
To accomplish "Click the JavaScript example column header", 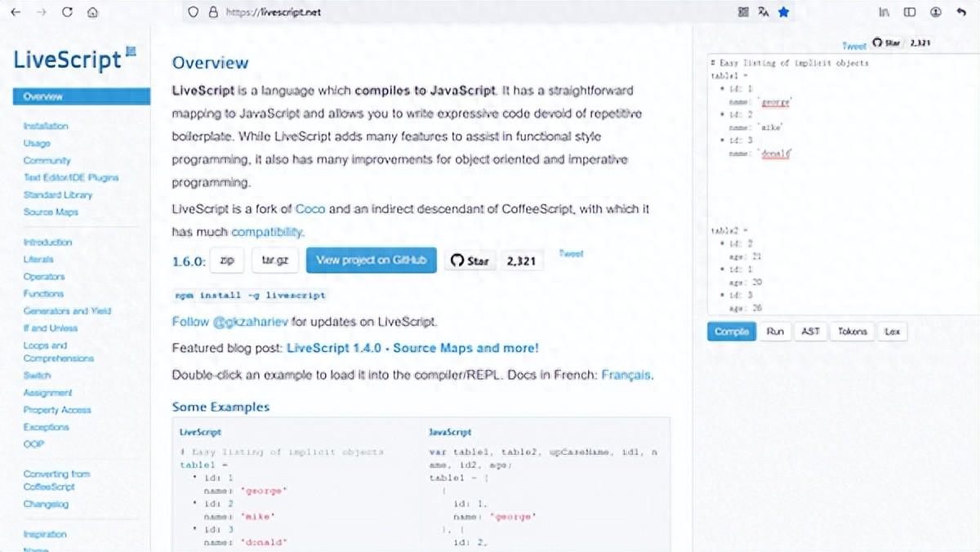I will tap(450, 432).
